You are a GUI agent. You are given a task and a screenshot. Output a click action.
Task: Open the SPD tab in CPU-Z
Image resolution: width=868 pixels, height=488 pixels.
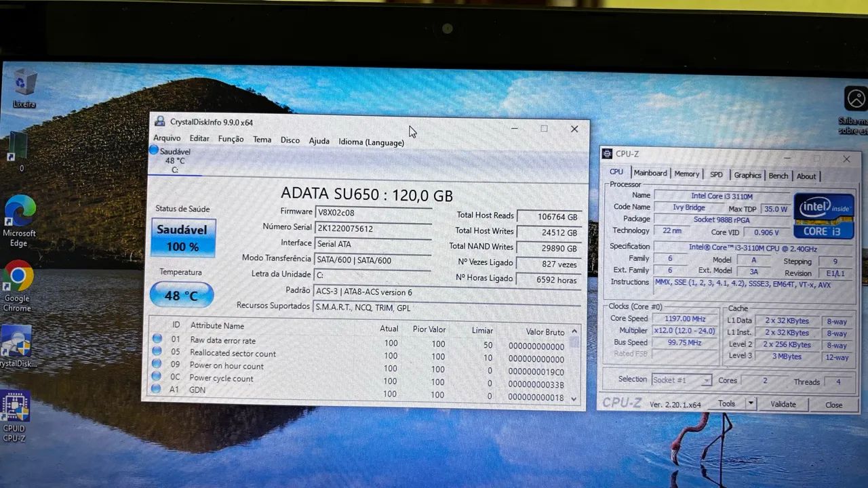[716, 175]
